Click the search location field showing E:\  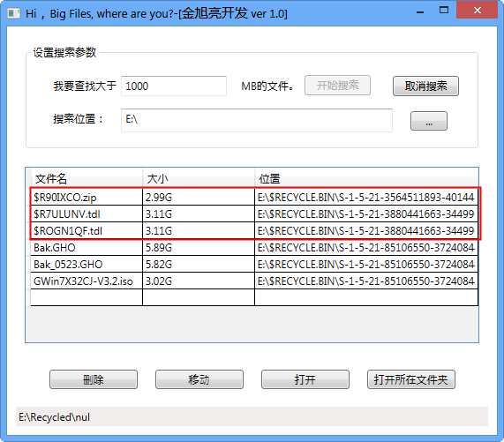pos(257,120)
